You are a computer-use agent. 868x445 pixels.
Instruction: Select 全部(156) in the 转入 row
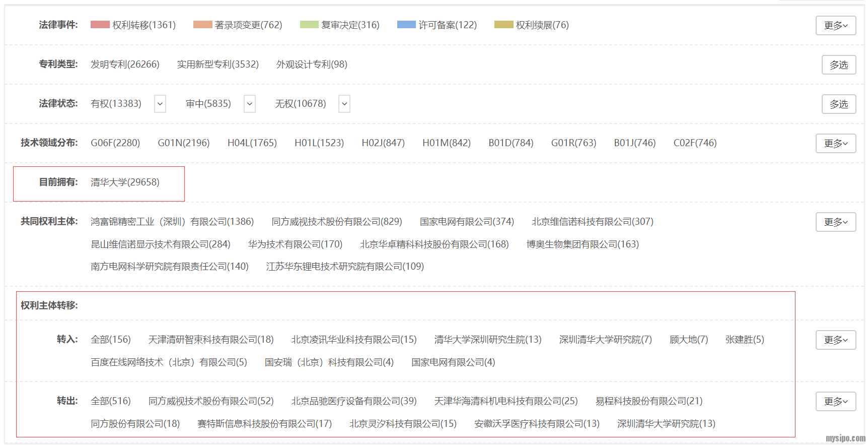111,340
